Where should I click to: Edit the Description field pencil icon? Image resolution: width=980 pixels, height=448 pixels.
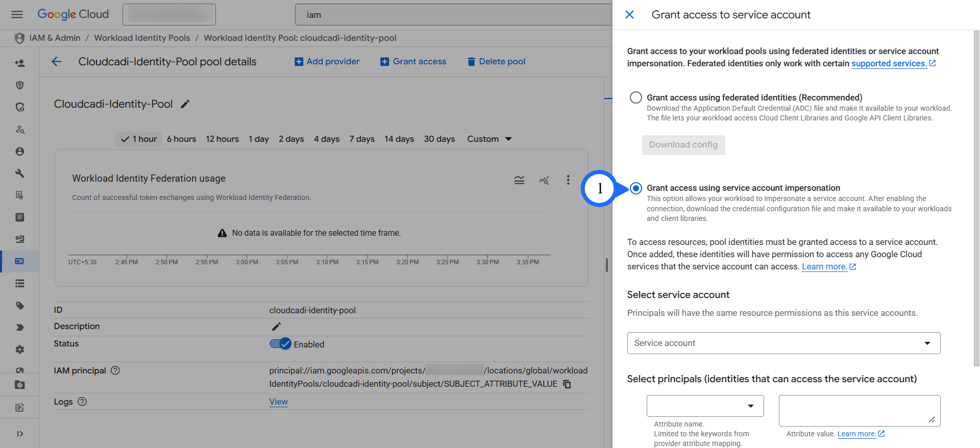click(x=276, y=327)
